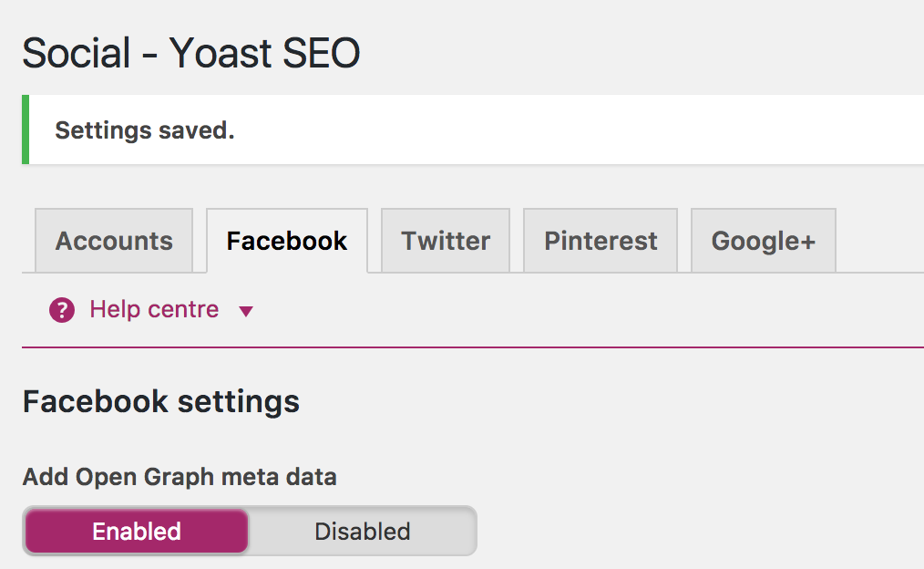The image size is (924, 569).
Task: Click the Disabled toggle option
Action: coord(362,531)
